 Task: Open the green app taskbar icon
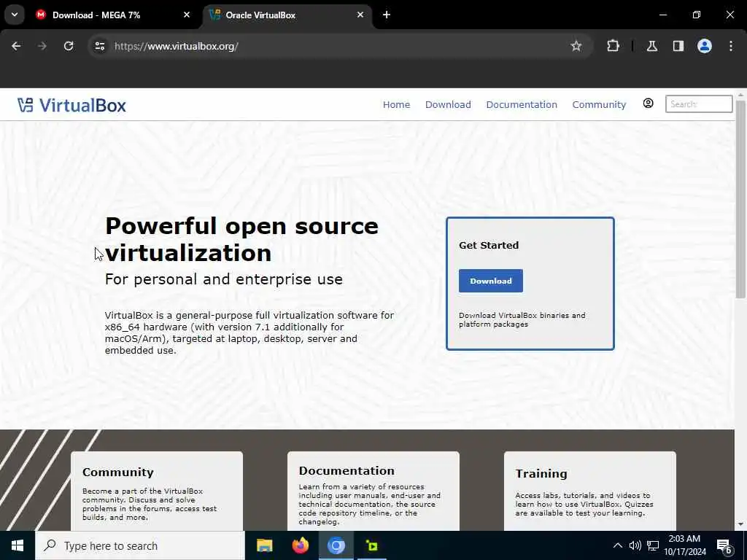tap(371, 545)
